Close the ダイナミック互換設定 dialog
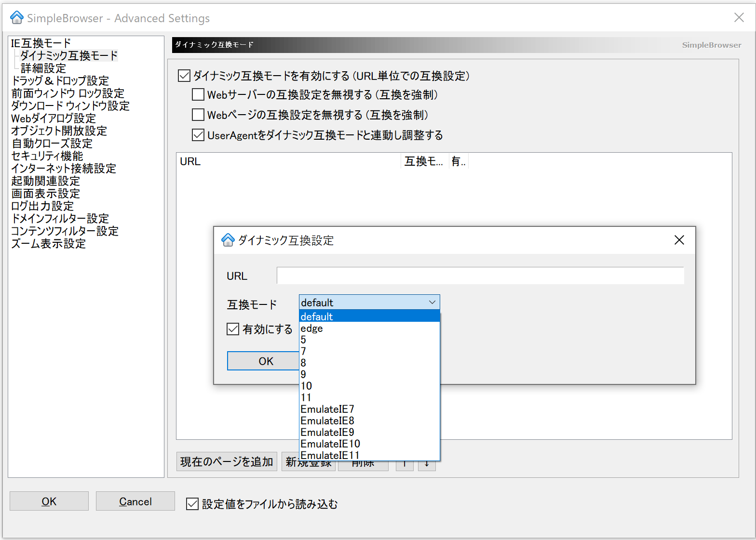 point(679,240)
